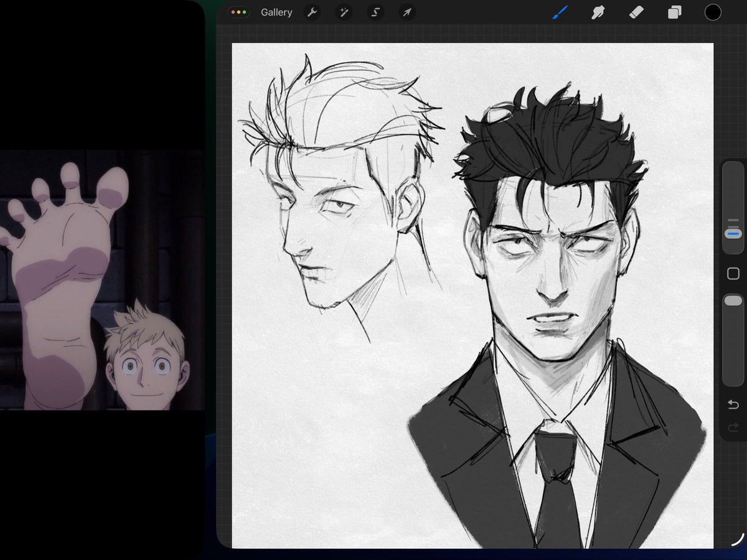
Task: Redo using the sidebar redo arrow
Action: [x=733, y=427]
